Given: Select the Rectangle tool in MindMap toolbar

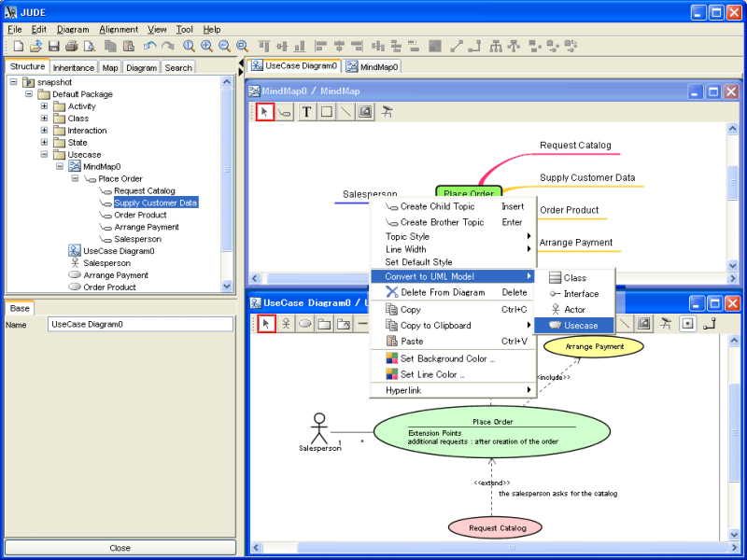Looking at the screenshot, I should click(326, 112).
